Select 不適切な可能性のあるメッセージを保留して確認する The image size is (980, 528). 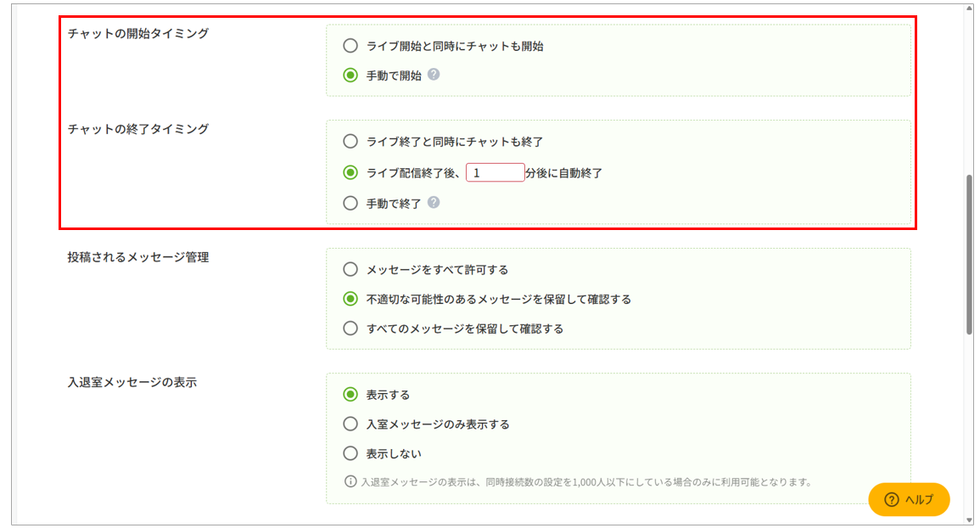coord(350,299)
